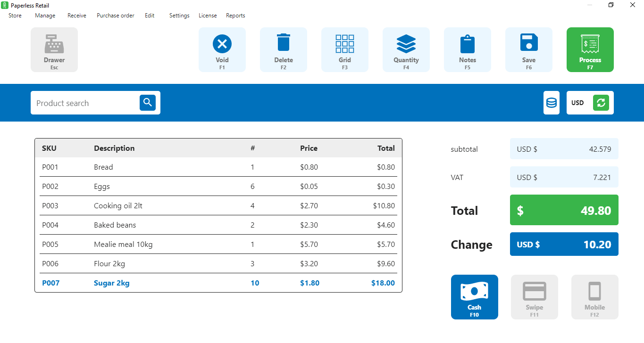Add Notes to the sale
The height and width of the screenshot is (343, 644).
coord(468,50)
